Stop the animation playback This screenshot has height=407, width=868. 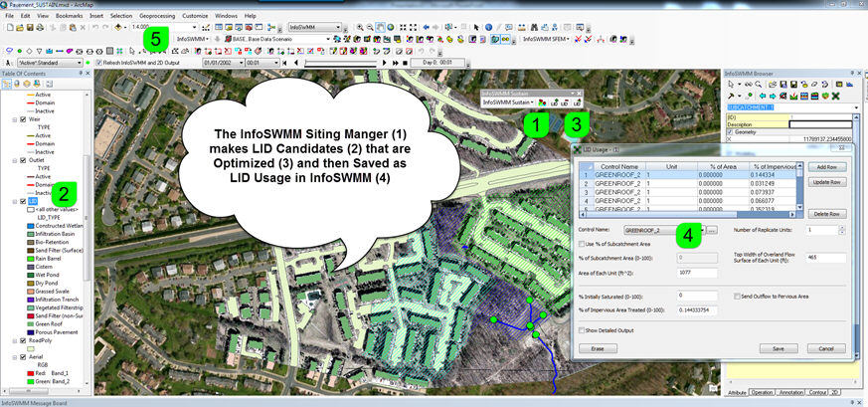(405, 63)
